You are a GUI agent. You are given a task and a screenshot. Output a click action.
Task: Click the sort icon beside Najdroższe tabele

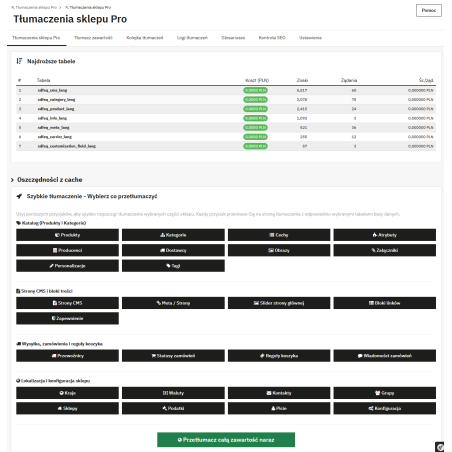point(19,61)
